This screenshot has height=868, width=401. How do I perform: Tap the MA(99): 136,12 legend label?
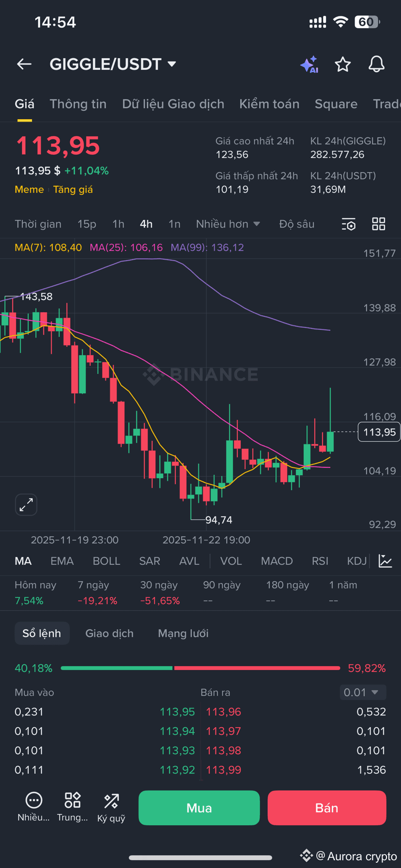207,248
